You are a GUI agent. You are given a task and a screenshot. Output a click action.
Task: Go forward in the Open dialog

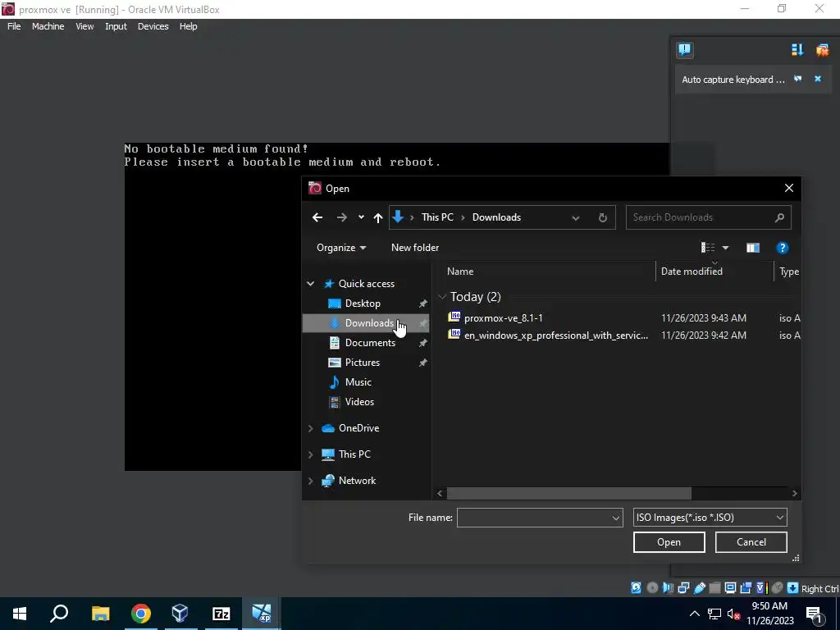pos(341,217)
